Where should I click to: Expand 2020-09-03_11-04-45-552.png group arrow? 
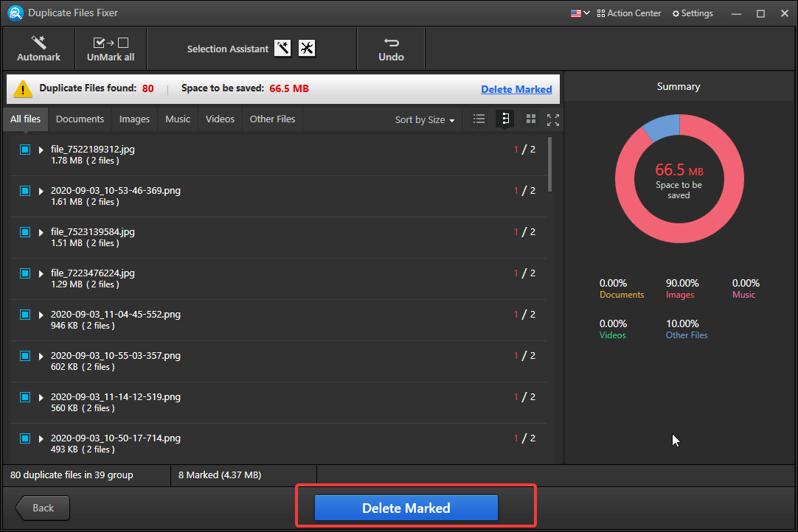41,315
